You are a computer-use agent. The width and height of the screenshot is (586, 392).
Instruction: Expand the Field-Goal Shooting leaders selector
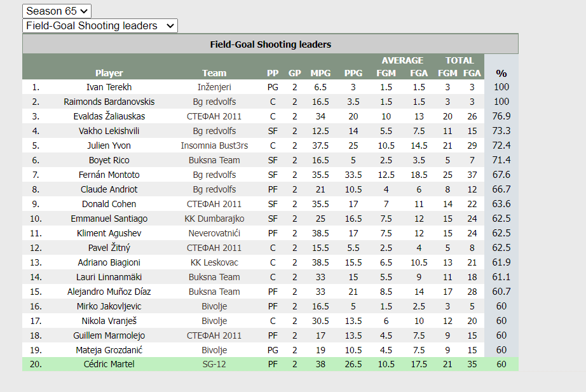[100, 26]
